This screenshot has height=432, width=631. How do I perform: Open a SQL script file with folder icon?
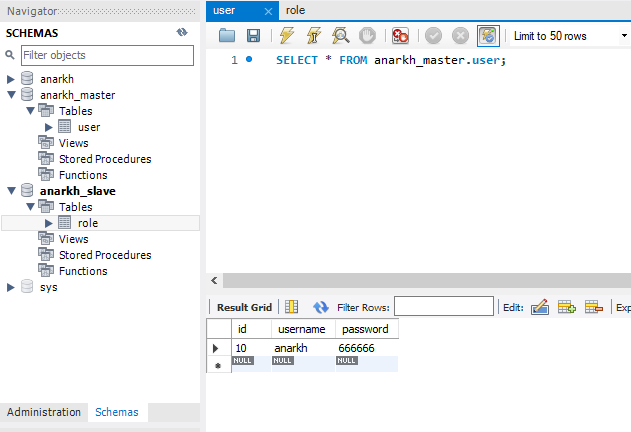pos(227,36)
